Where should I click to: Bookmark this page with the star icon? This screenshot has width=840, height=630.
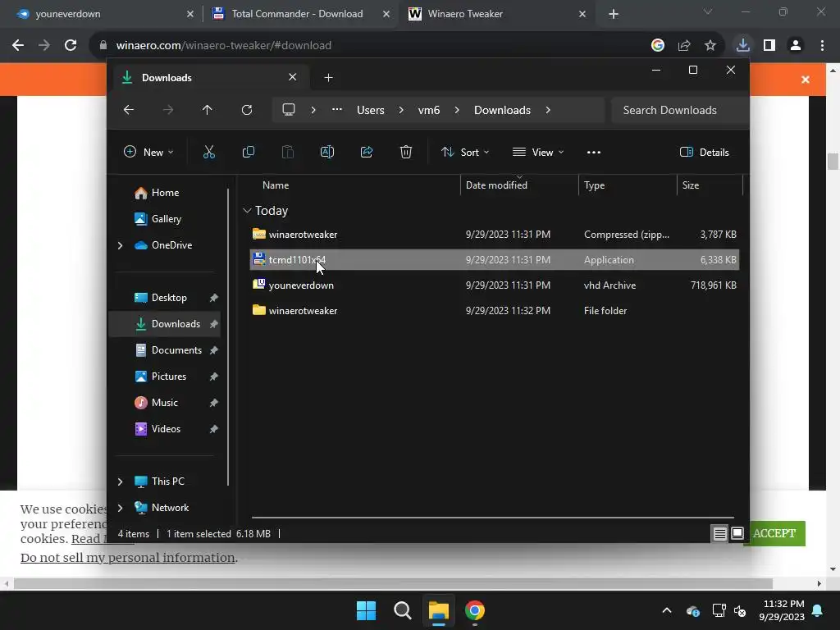pyautogui.click(x=710, y=46)
